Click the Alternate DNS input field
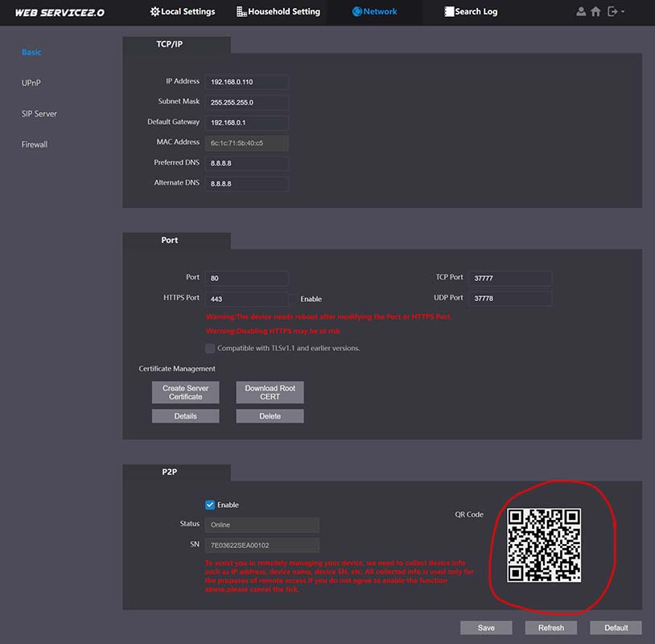The width and height of the screenshot is (655, 644). (246, 184)
